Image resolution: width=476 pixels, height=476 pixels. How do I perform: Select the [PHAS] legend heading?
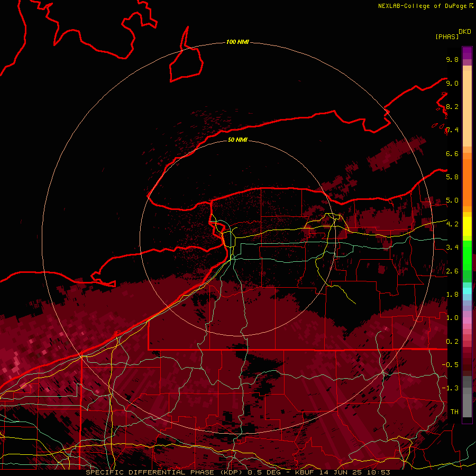(447, 36)
